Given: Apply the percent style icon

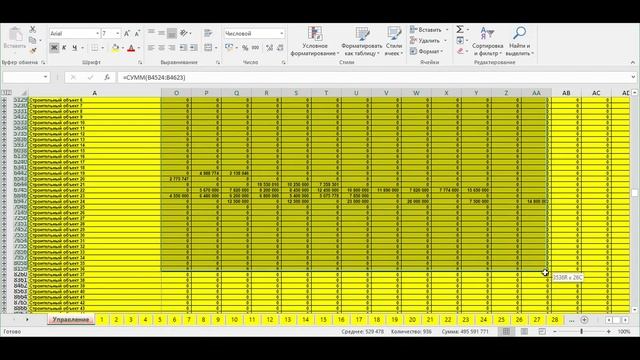Looking at the screenshot, I should point(245,48).
